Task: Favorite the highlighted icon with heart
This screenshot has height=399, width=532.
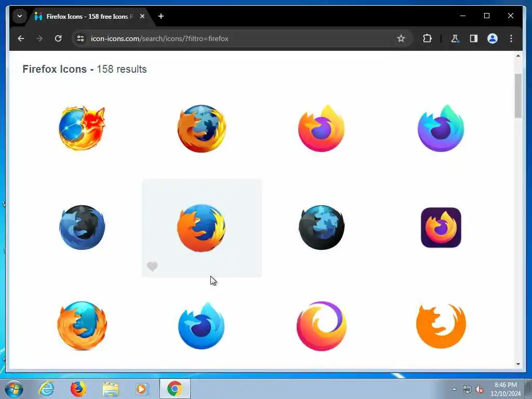Action: pos(152,267)
